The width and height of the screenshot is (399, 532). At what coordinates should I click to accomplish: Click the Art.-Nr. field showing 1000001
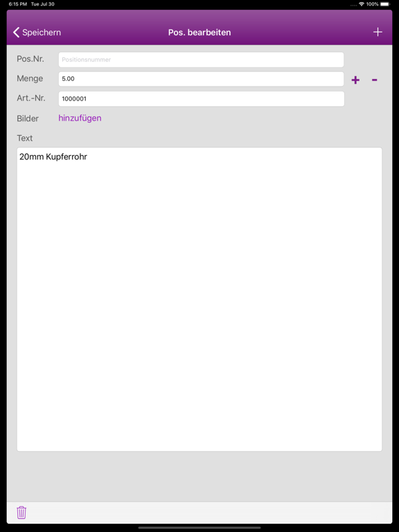tap(201, 99)
